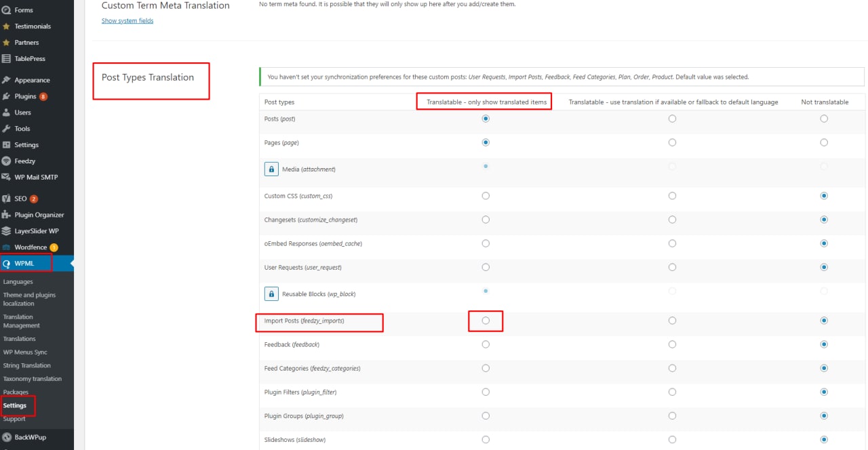Open the Testimonials menu item
Image resolution: width=868 pixels, height=450 pixels.
click(37, 26)
